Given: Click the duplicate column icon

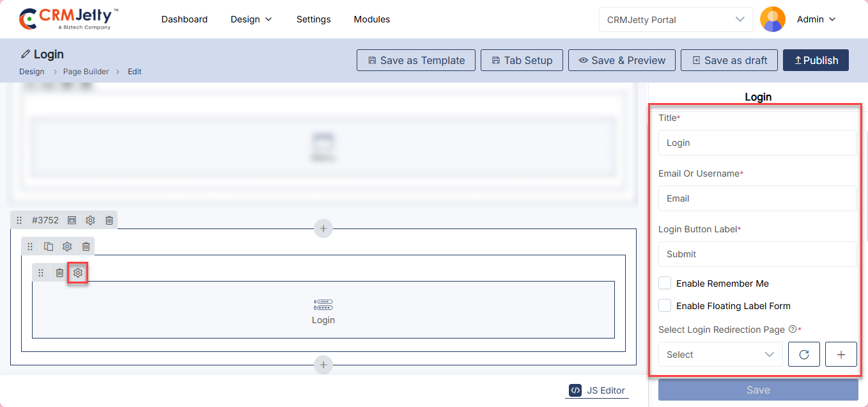Looking at the screenshot, I should pyautogui.click(x=49, y=246).
